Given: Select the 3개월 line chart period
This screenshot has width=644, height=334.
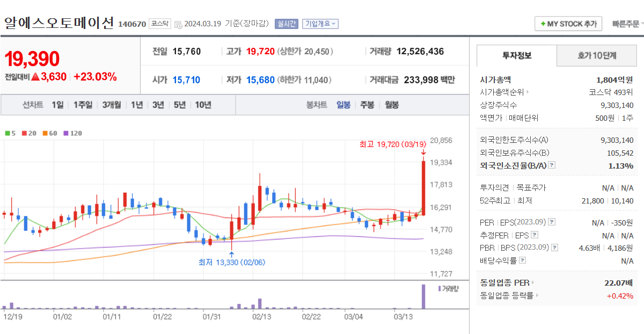Looking at the screenshot, I should coord(112,105).
